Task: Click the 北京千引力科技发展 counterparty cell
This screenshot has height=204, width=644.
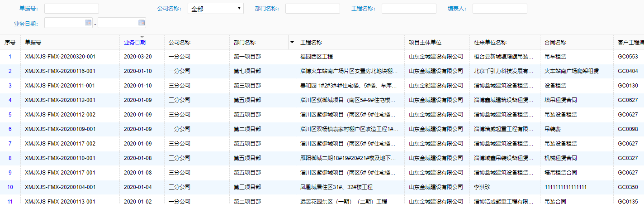Action: [x=504, y=71]
